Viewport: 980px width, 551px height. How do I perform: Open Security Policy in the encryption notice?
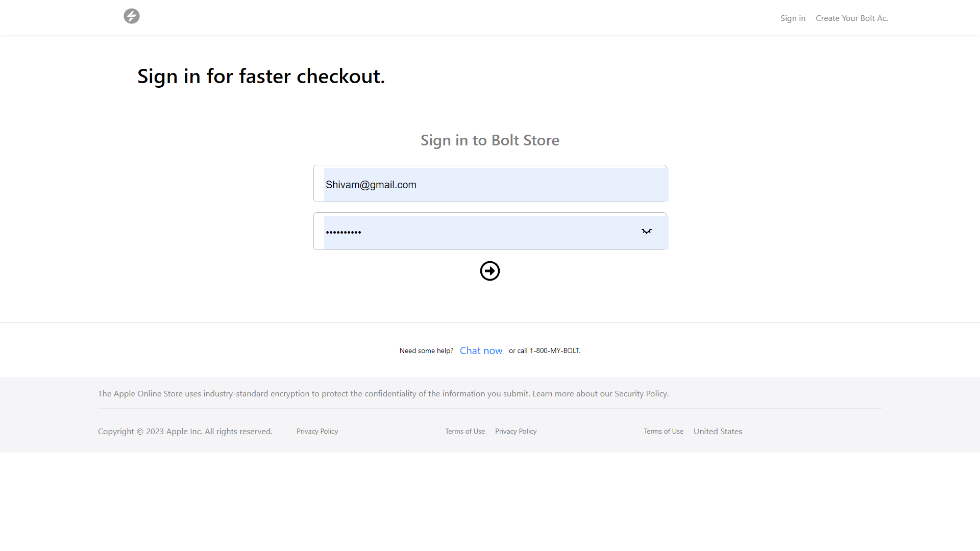click(x=641, y=394)
